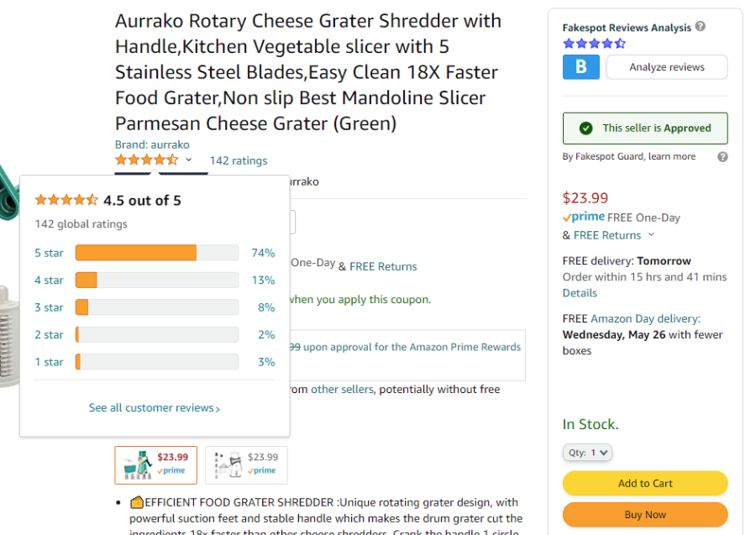Select the green grater $23.99 variant
This screenshot has height=535, width=756.
155,465
